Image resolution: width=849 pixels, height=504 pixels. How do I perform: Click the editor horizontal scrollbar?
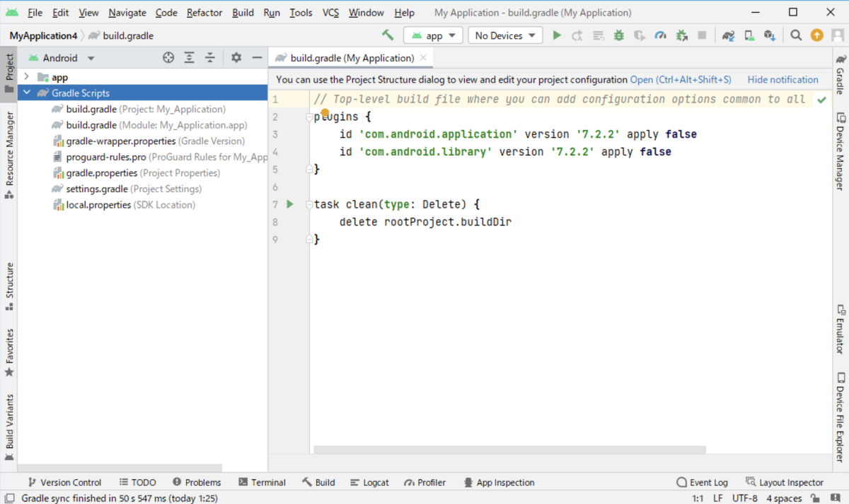[509, 450]
